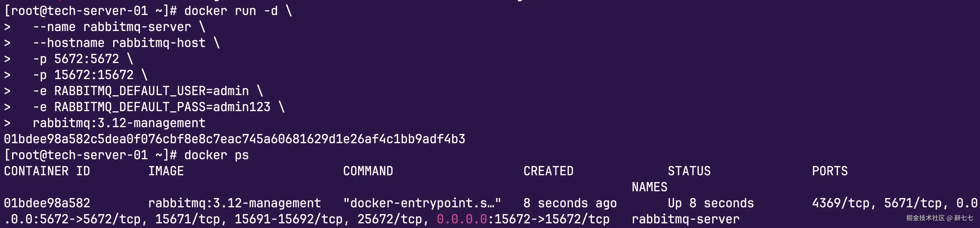Screen dimensions: 980x228
Task: Click the RABBITMQ_DEFAULT_USER=admin environment variable
Action: click(x=151, y=91)
